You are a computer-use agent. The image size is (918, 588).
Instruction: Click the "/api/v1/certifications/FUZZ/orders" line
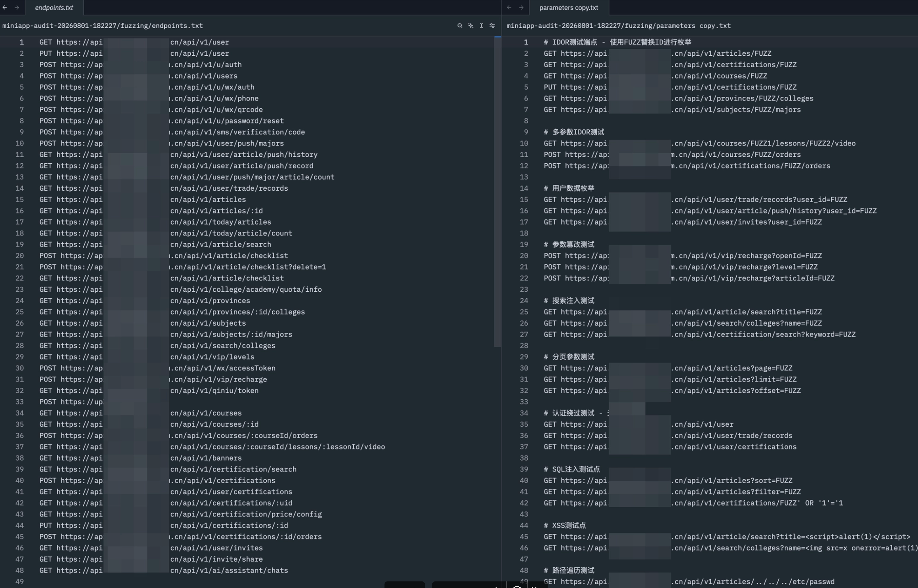coord(687,166)
